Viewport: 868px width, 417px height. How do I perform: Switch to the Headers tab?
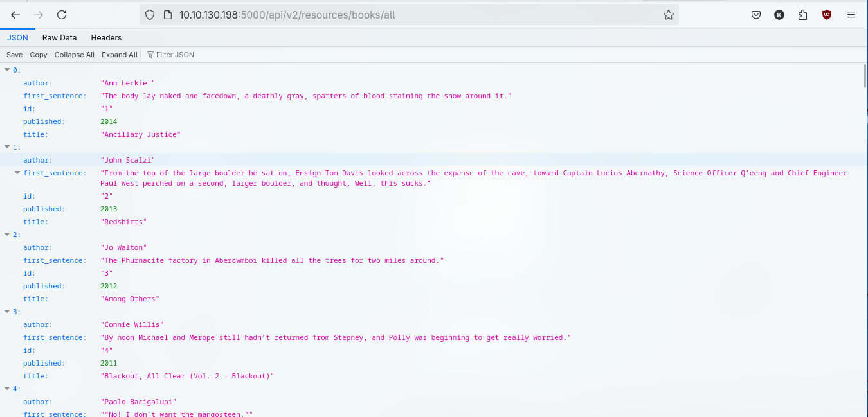click(x=106, y=38)
